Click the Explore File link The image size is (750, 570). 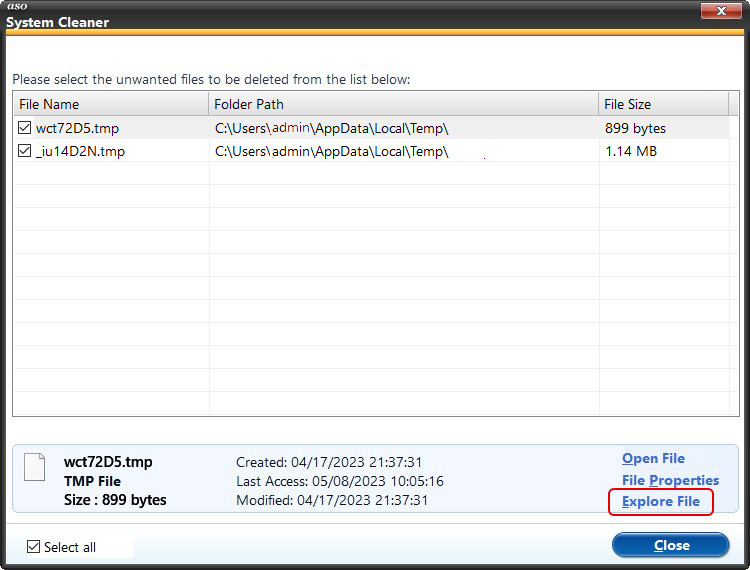click(661, 502)
